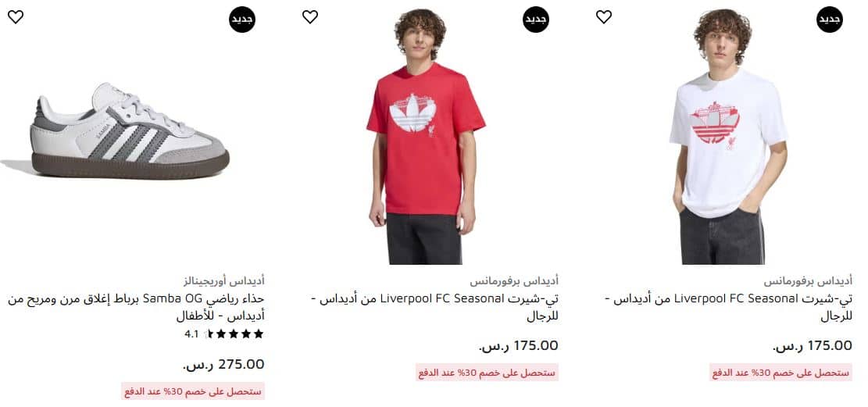
Task: Click 30% discount label under Samba shoe
Action: click(x=193, y=391)
